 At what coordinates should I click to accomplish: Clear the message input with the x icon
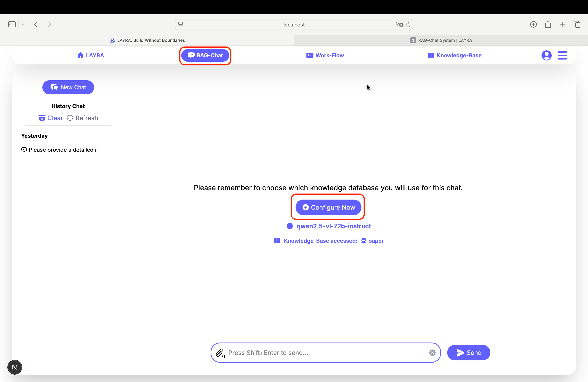pos(432,353)
